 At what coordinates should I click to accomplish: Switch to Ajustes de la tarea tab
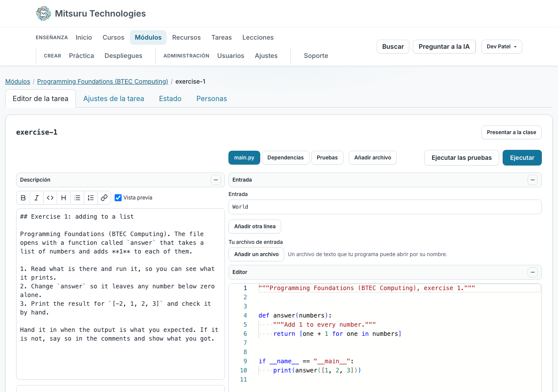pos(114,98)
